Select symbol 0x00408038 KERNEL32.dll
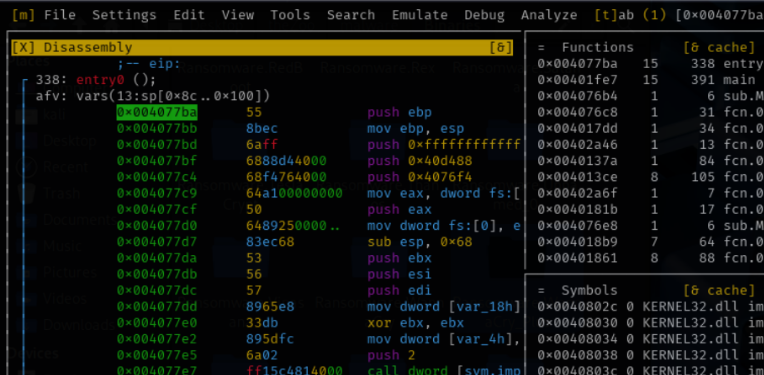Screen dimensions: 764x375 650,355
